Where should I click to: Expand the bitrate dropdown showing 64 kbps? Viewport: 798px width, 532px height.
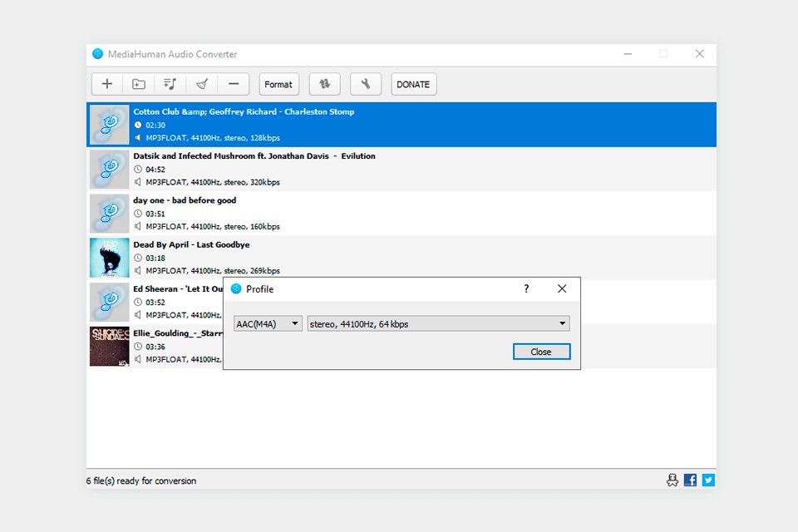438,323
